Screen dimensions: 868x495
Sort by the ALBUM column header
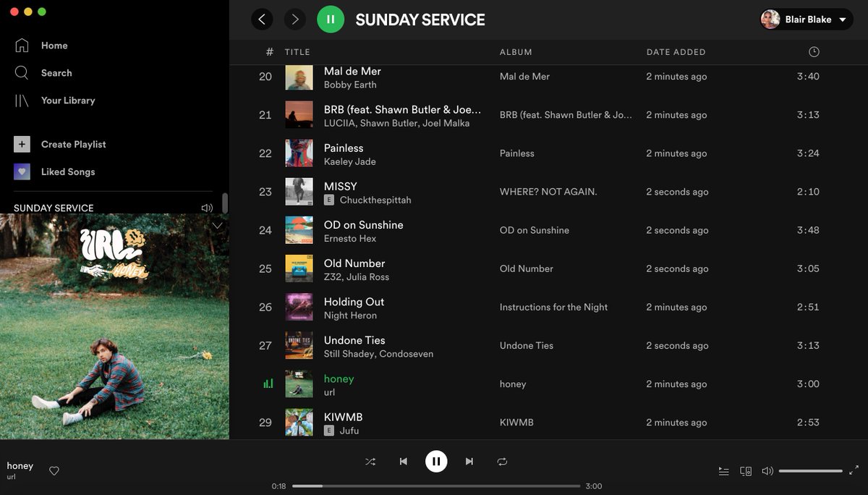[516, 52]
